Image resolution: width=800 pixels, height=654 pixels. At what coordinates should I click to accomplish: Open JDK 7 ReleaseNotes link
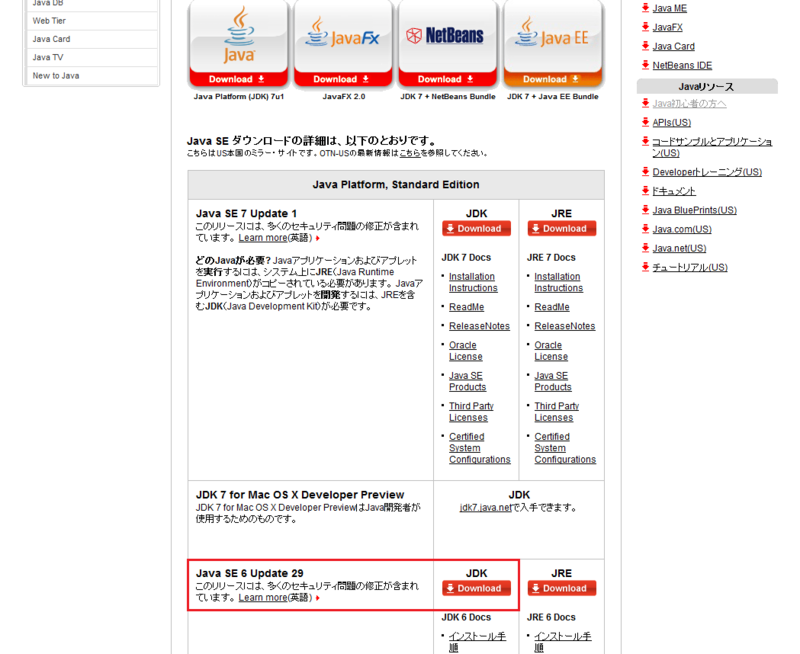479,326
